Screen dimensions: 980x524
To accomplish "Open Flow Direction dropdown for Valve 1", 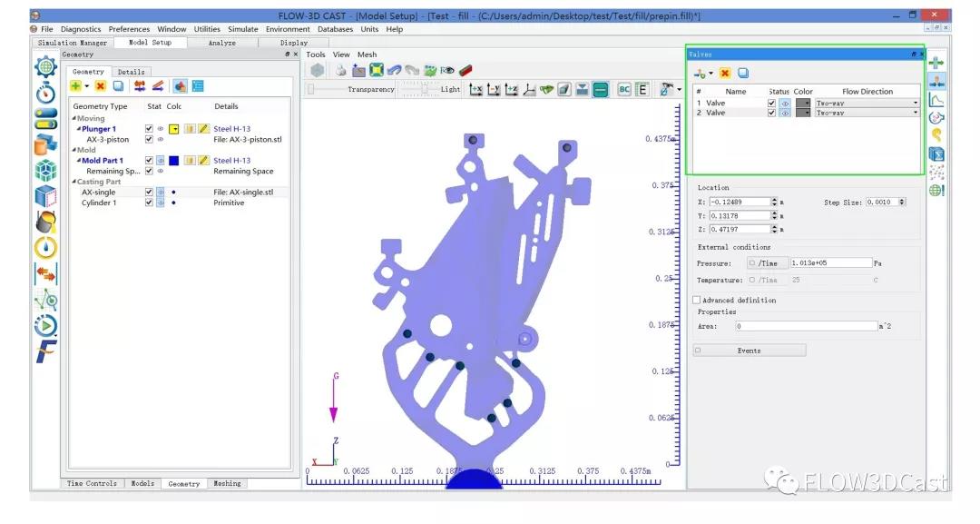I will tap(915, 104).
